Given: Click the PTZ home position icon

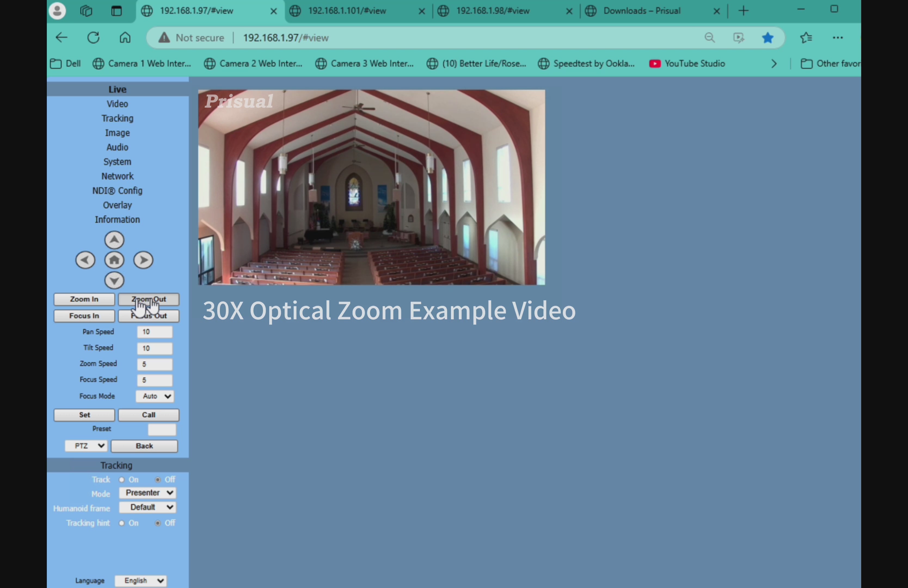Looking at the screenshot, I should coord(114,260).
